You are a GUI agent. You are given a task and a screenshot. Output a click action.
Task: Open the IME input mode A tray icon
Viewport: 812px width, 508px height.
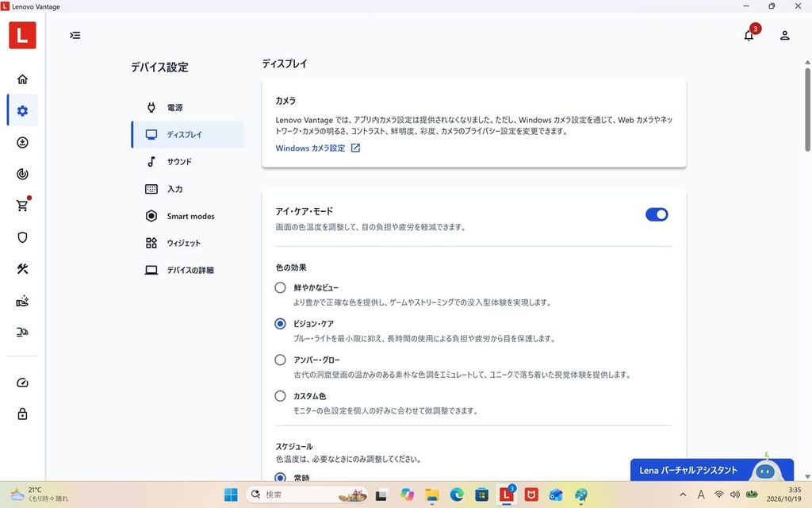click(x=701, y=495)
